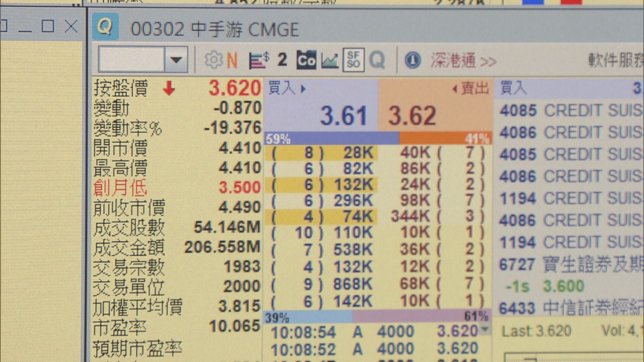Click broker 6727 寶生證券 entry

pyautogui.click(x=553, y=264)
